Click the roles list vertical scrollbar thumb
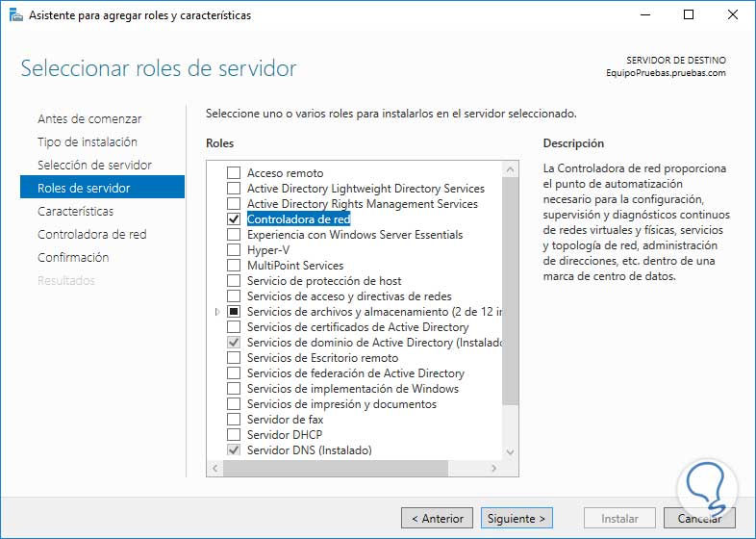 (510, 291)
